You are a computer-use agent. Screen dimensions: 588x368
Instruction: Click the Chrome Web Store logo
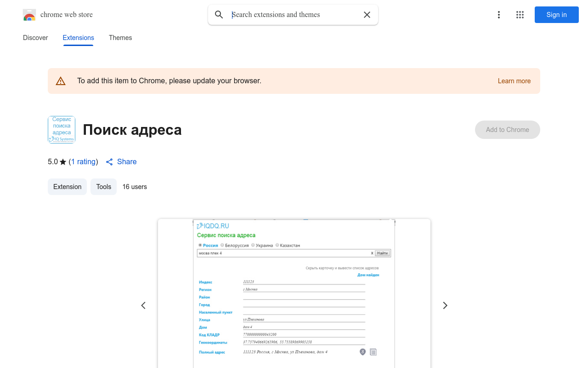(x=29, y=15)
